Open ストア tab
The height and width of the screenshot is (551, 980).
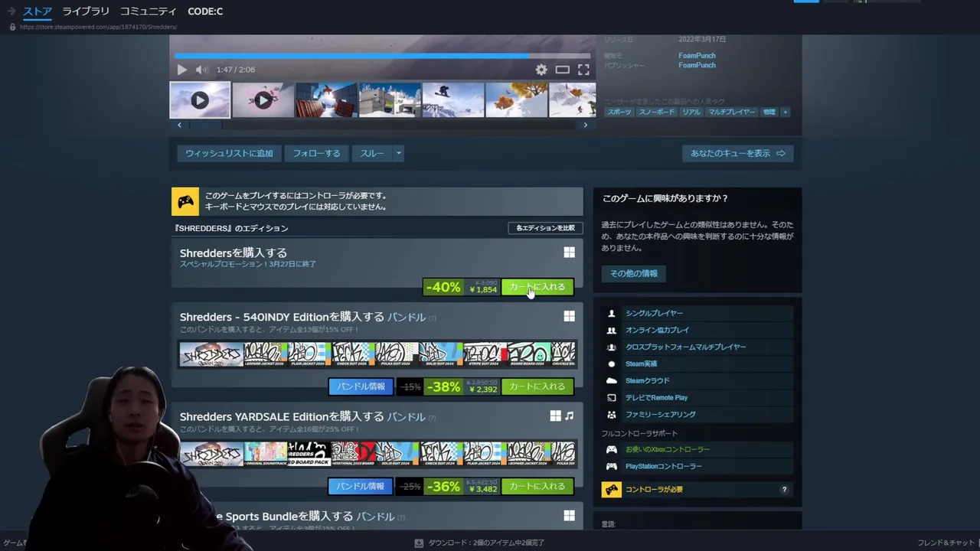[38, 11]
